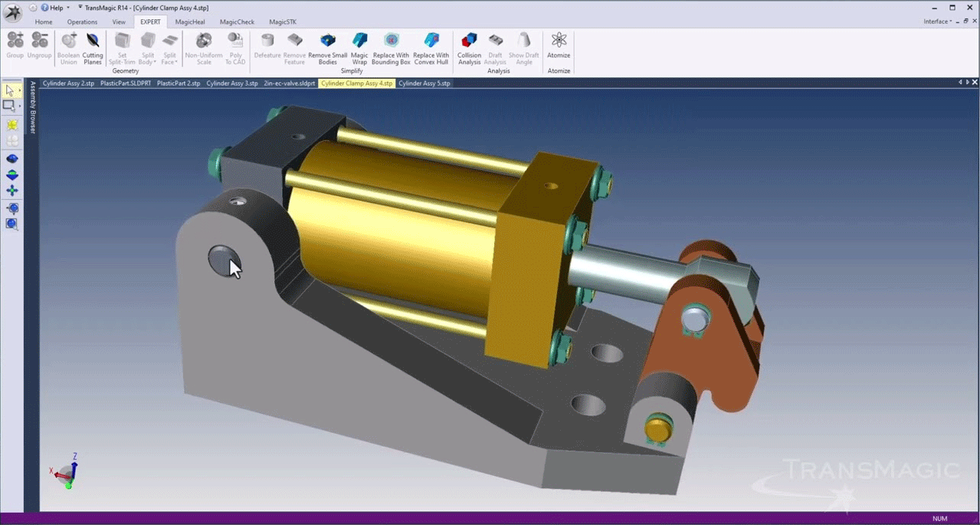Click the XYZ axis triad indicator
Image resolution: width=980 pixels, height=525 pixels.
(x=66, y=472)
